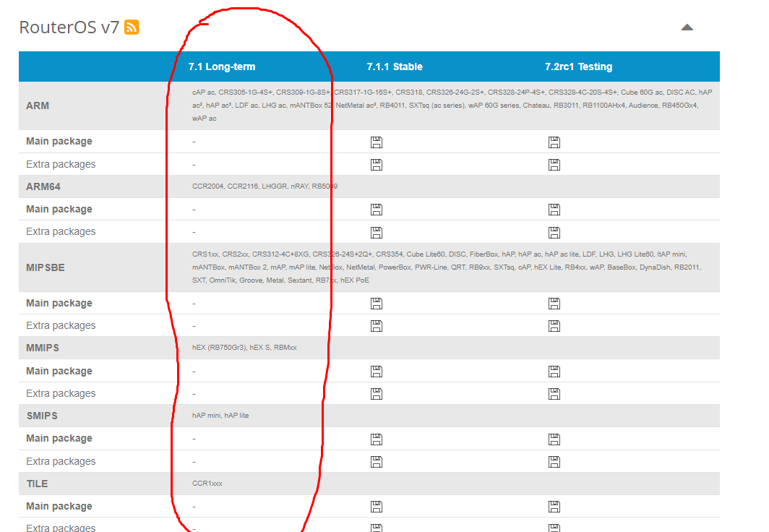Download MIPSBE Extra packages 7.1.1 Stable
This screenshot has height=532, width=769.
pyautogui.click(x=376, y=326)
